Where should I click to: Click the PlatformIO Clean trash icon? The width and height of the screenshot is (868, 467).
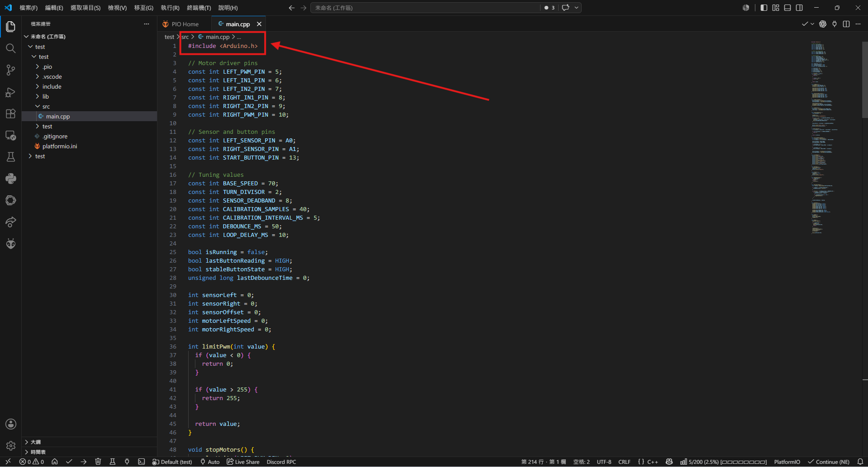98,462
